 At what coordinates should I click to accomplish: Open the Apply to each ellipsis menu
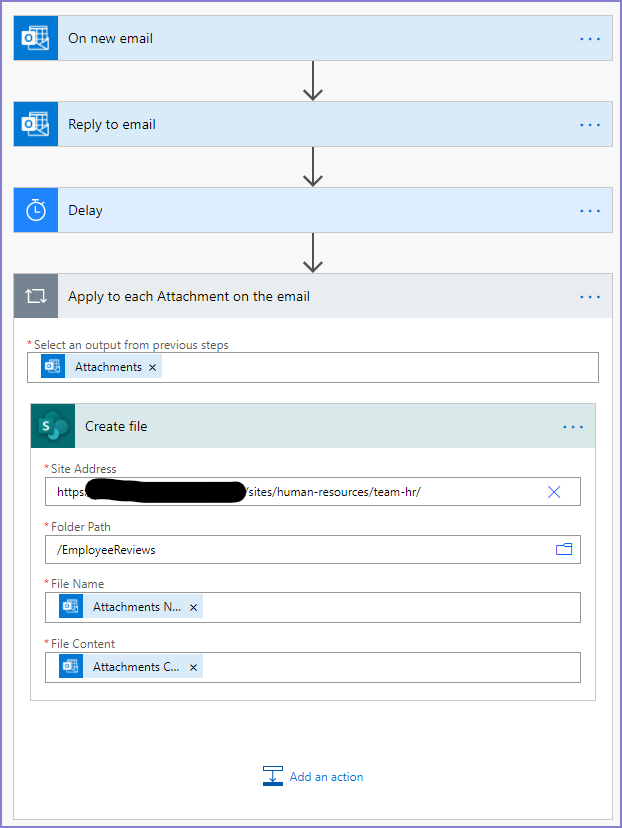[590, 297]
